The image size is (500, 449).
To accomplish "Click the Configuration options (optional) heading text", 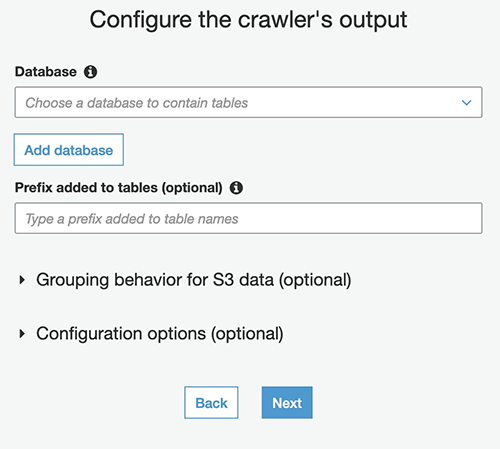I will 160,334.
